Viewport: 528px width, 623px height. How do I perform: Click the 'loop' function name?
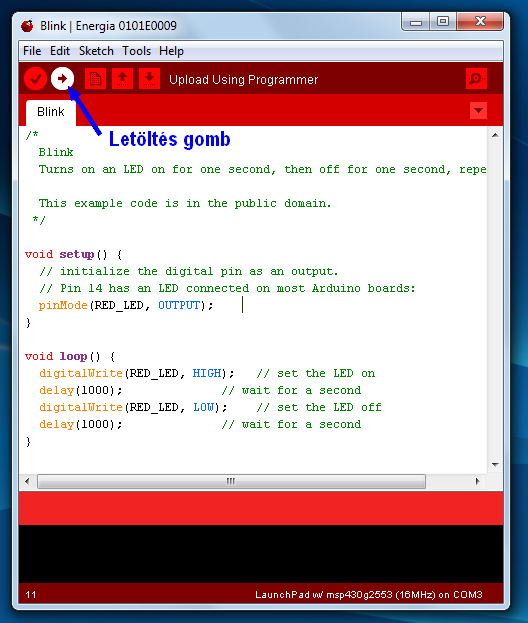pyautogui.click(x=73, y=356)
